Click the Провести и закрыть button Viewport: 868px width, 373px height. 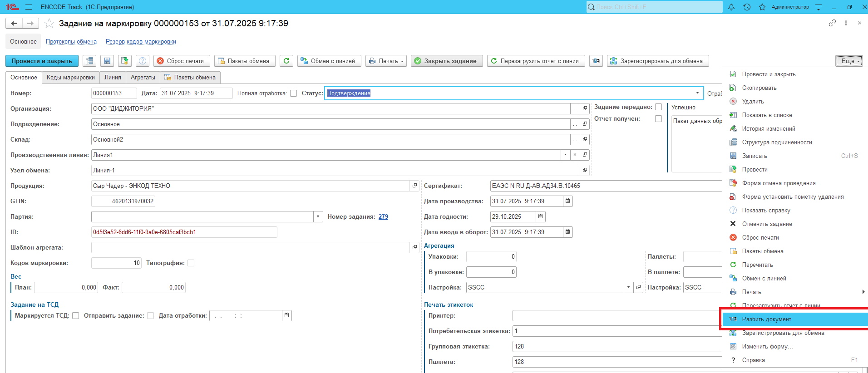tap(42, 61)
